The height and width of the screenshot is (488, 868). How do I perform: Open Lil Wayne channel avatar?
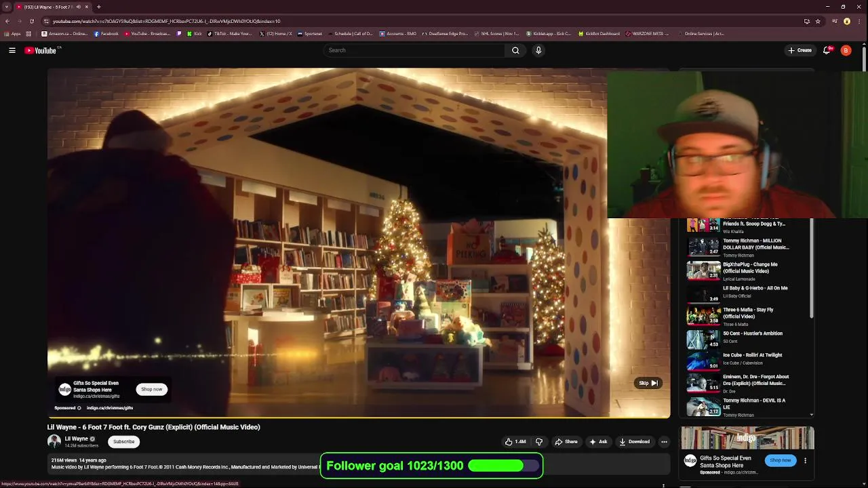tap(54, 441)
